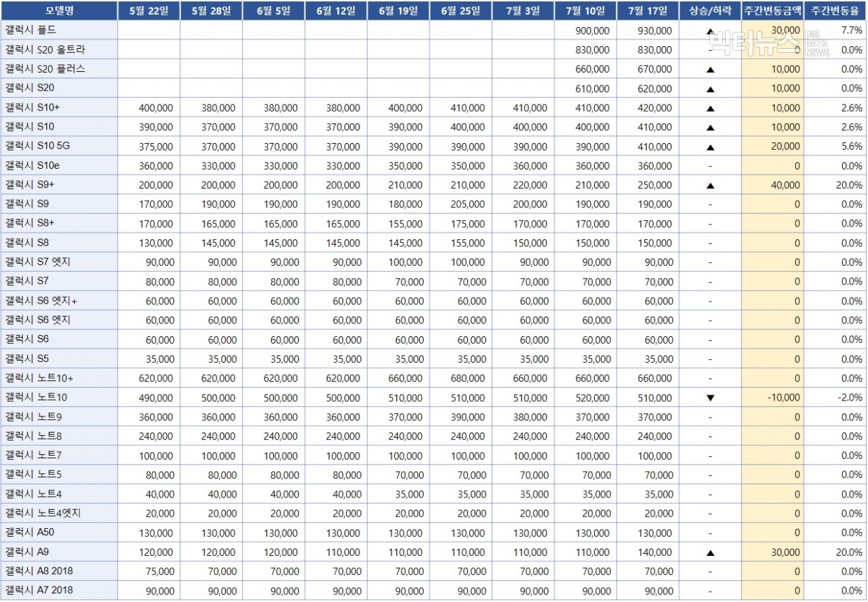Click the 40,000 weekly change for S9+

tap(785, 186)
